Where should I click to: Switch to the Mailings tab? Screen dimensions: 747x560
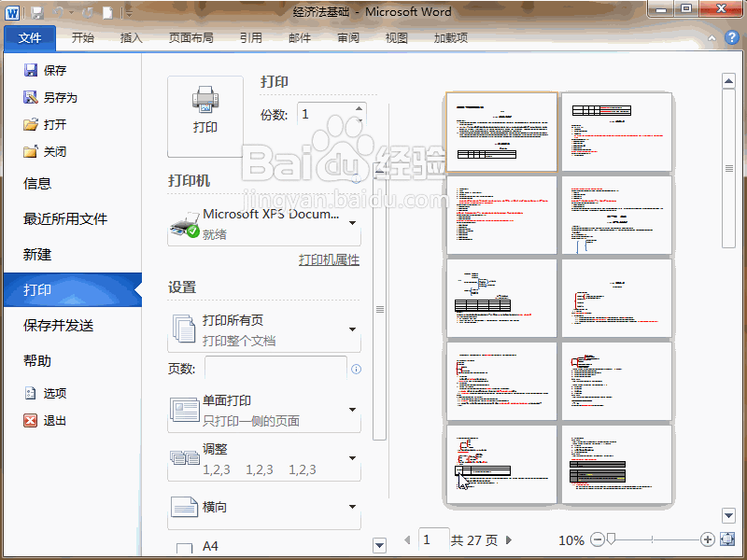click(x=300, y=37)
